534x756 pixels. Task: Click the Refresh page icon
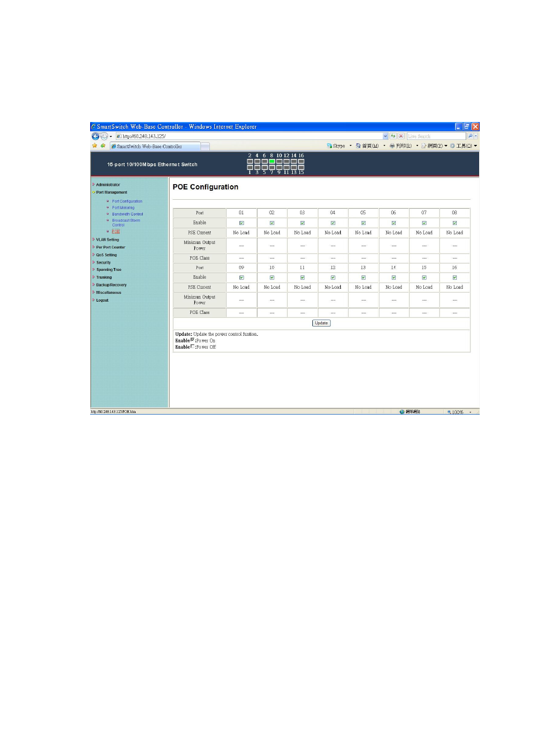[393, 136]
